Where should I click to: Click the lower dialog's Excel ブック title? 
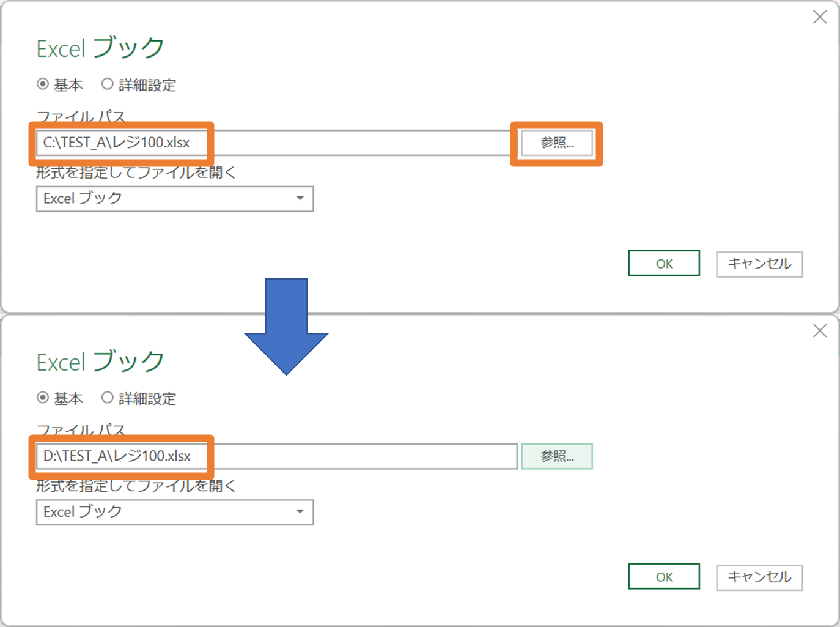tap(100, 362)
